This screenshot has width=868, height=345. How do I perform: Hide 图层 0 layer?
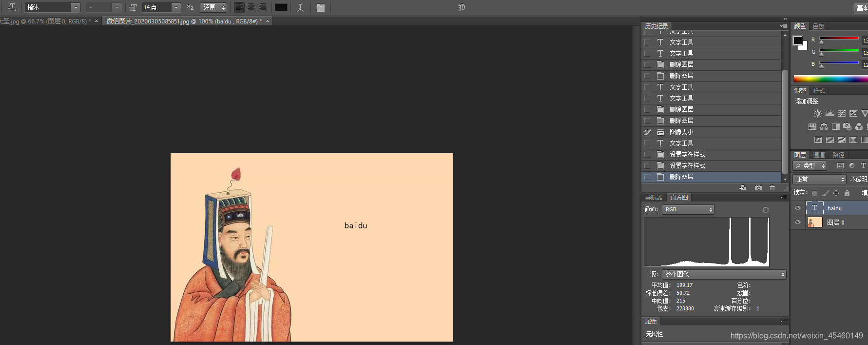point(798,223)
